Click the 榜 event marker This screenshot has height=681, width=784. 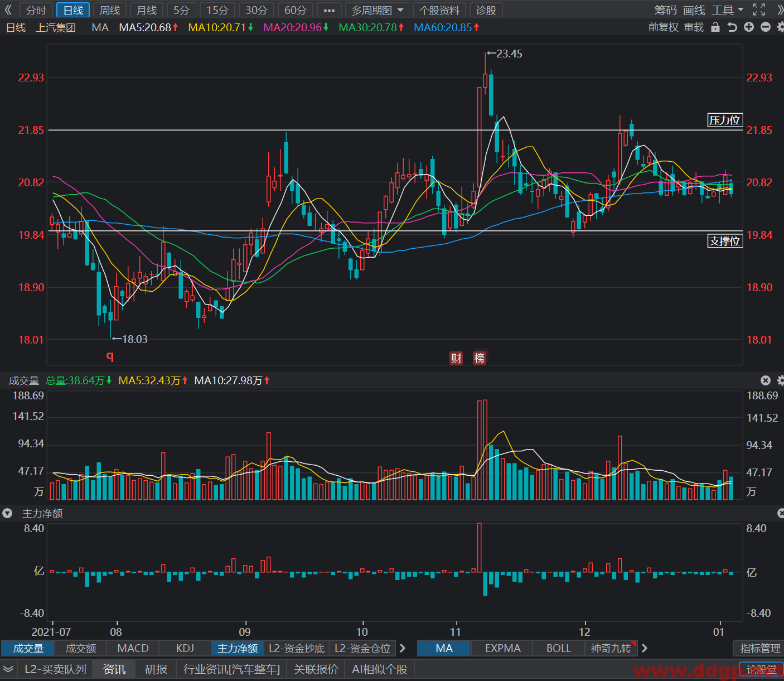pos(480,358)
